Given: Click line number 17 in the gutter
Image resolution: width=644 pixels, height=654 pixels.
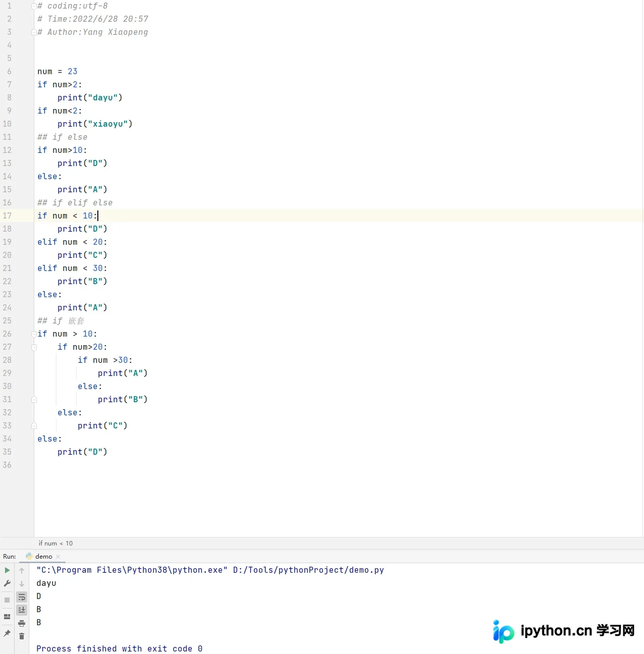Looking at the screenshot, I should (7, 216).
